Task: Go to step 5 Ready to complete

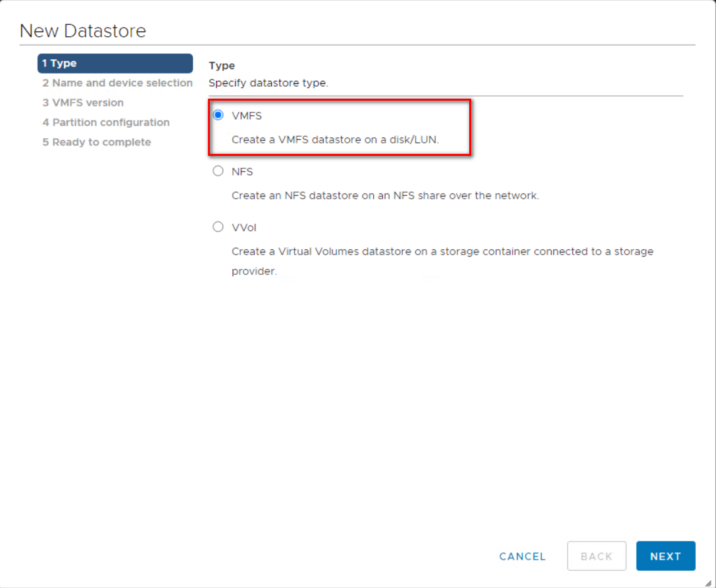Action: 97,142
